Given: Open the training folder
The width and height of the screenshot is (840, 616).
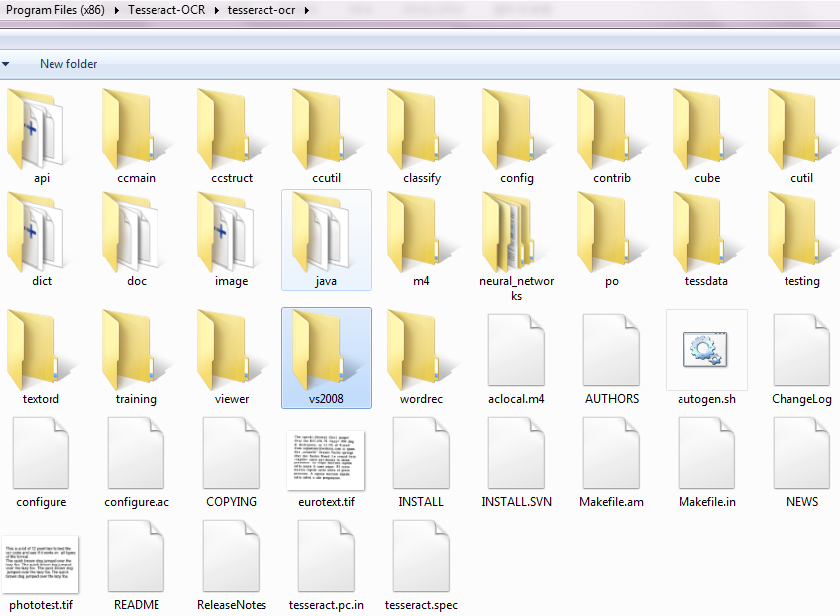Looking at the screenshot, I should click(x=136, y=351).
